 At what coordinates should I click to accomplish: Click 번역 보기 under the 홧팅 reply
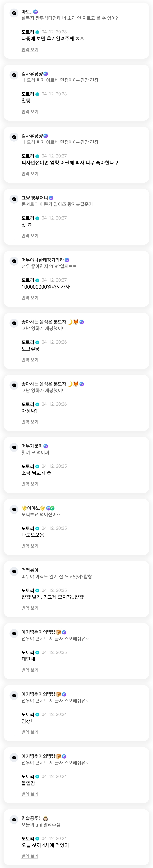[30, 111]
